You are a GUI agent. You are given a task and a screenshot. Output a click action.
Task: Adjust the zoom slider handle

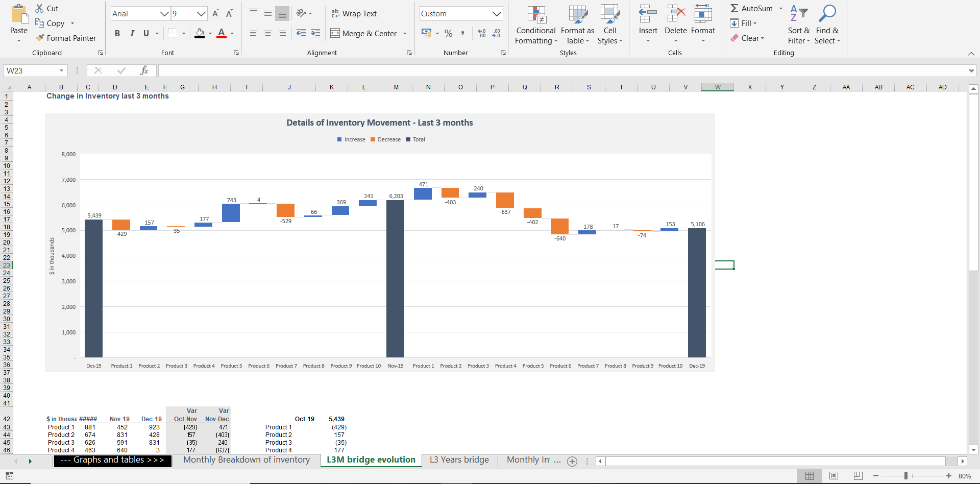pos(906,476)
